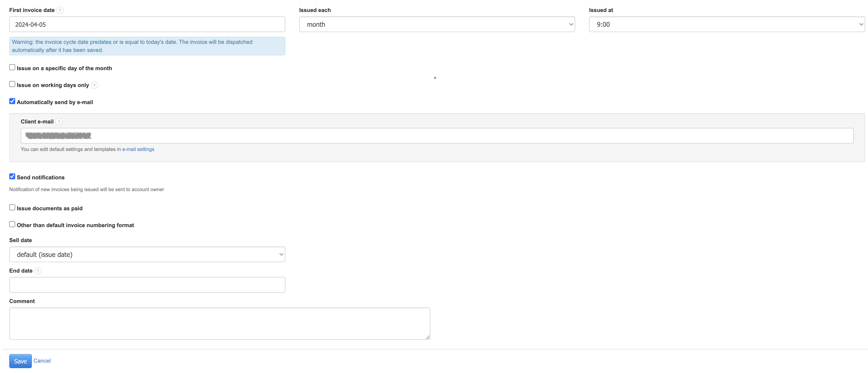Focus the Client e-mail input field
This screenshot has height=373, width=868.
click(x=437, y=136)
